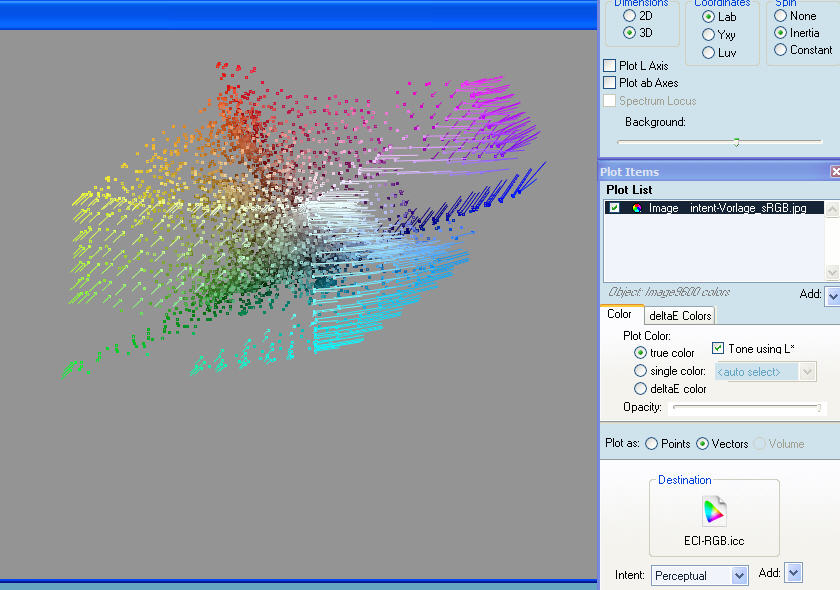Select deltaE color as plot color

click(641, 389)
